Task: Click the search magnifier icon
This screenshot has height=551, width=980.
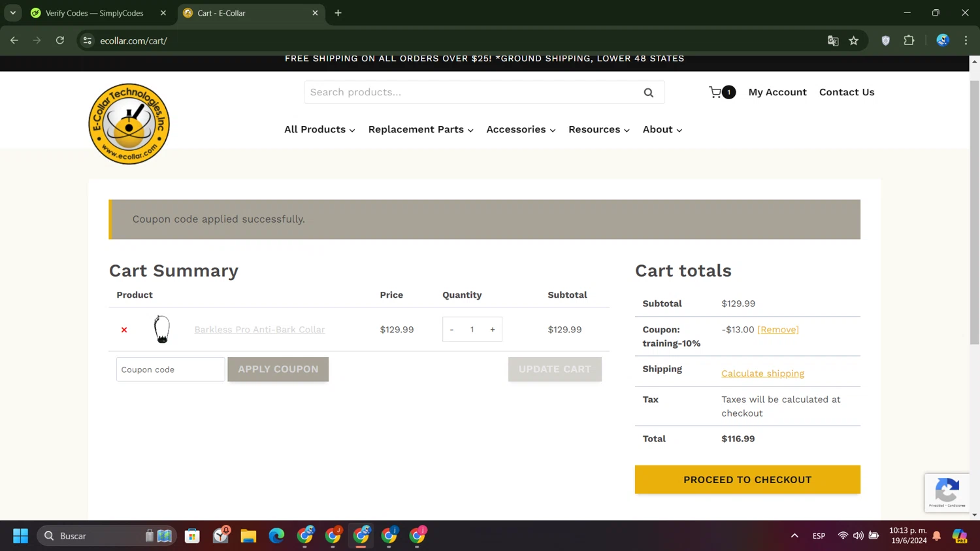Action: point(649,93)
